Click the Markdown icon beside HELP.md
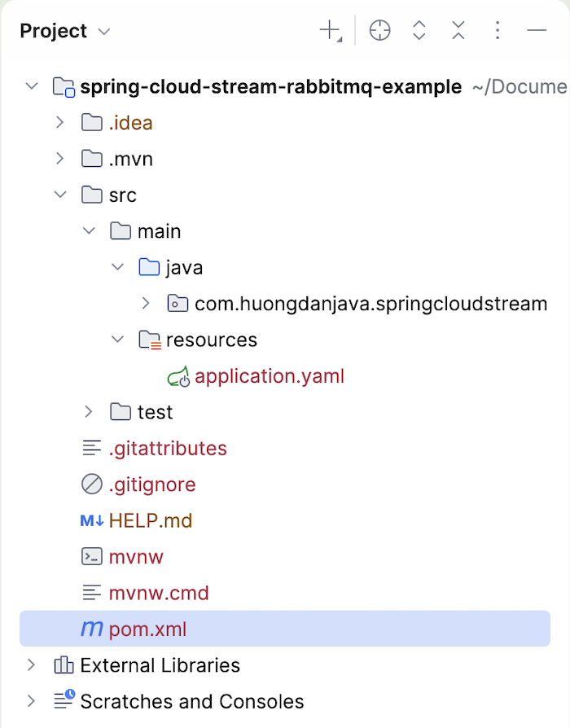Viewport: 570px width, 728px height. (92, 520)
